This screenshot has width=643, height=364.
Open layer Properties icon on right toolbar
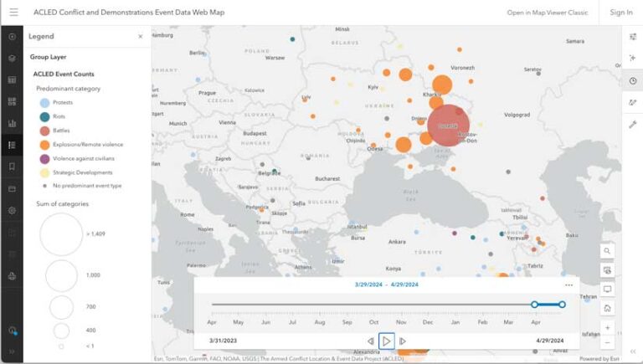[x=633, y=37]
